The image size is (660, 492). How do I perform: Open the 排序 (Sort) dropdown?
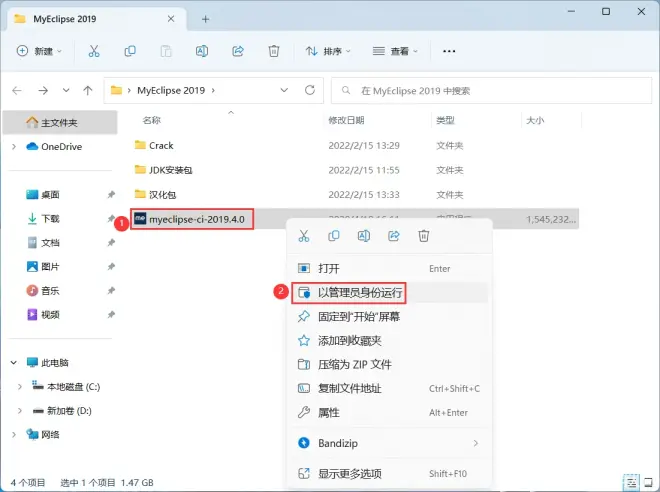(328, 51)
